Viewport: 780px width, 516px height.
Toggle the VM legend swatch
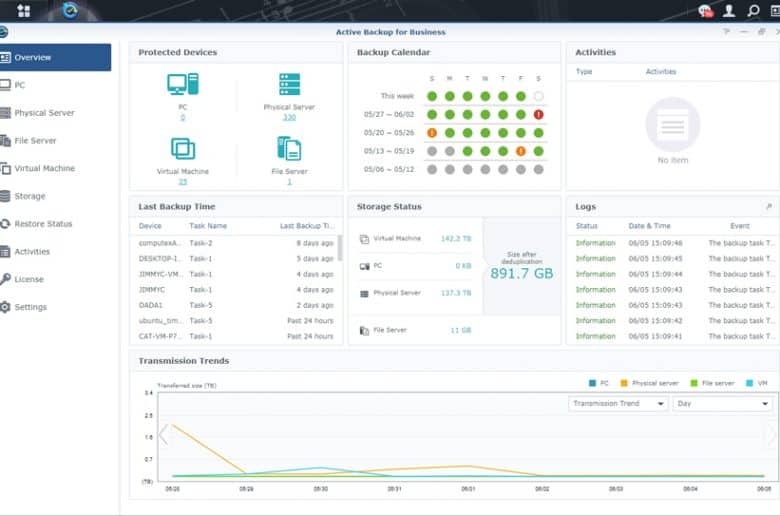[749, 383]
